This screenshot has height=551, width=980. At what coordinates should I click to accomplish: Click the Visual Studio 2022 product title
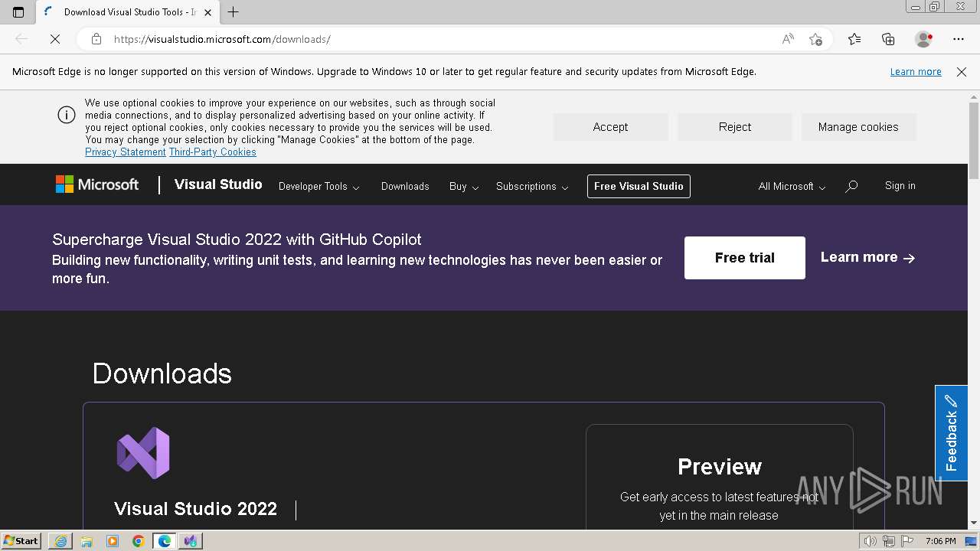tap(195, 509)
